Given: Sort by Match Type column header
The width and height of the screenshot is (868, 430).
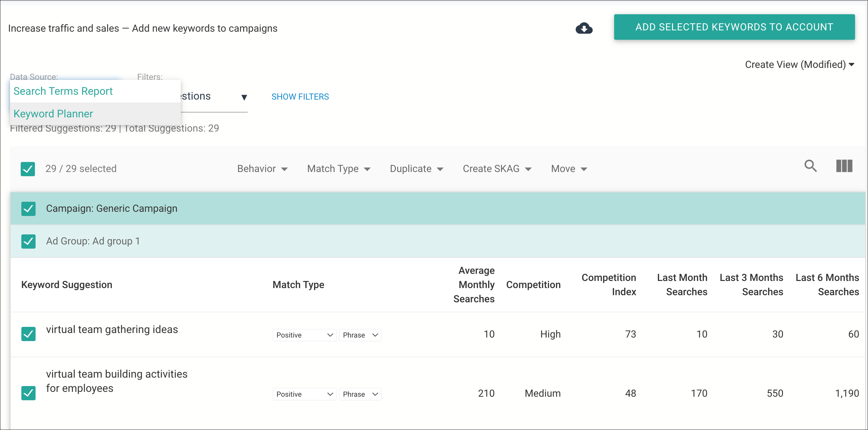Looking at the screenshot, I should click(x=298, y=285).
